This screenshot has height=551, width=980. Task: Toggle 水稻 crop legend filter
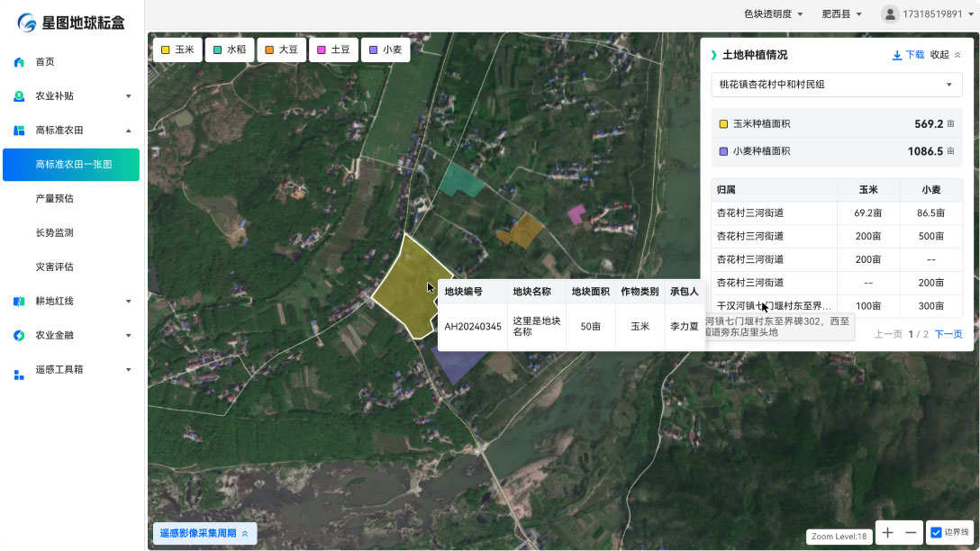[x=230, y=50]
